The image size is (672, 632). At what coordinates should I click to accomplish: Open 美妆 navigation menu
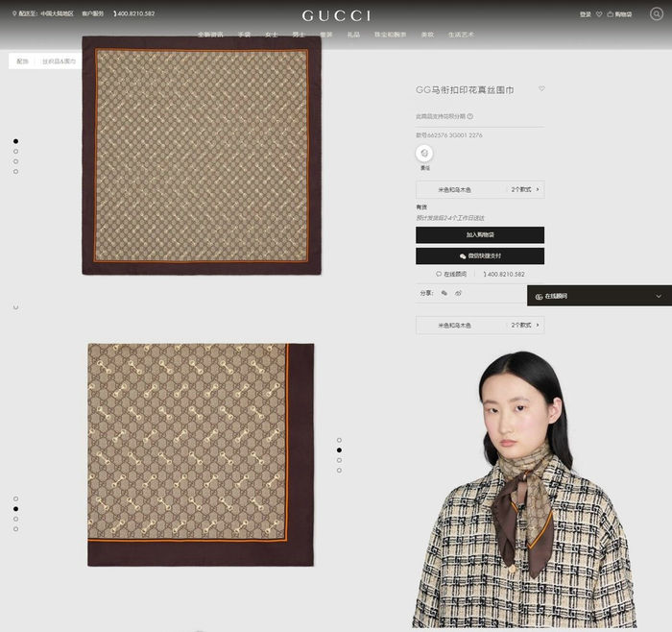pos(427,35)
